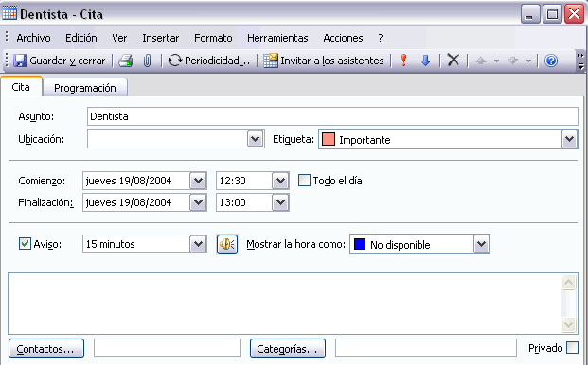Click the calendar icon in title bar

[9, 13]
